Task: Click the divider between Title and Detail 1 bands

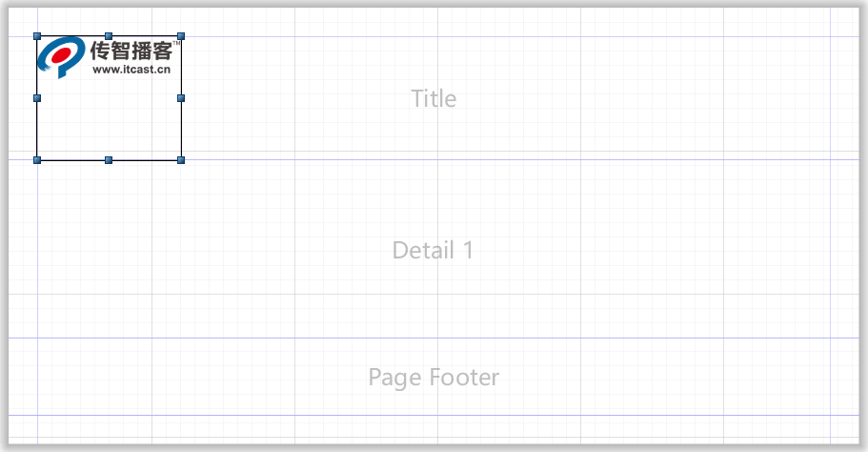Action: pyautogui.click(x=434, y=160)
